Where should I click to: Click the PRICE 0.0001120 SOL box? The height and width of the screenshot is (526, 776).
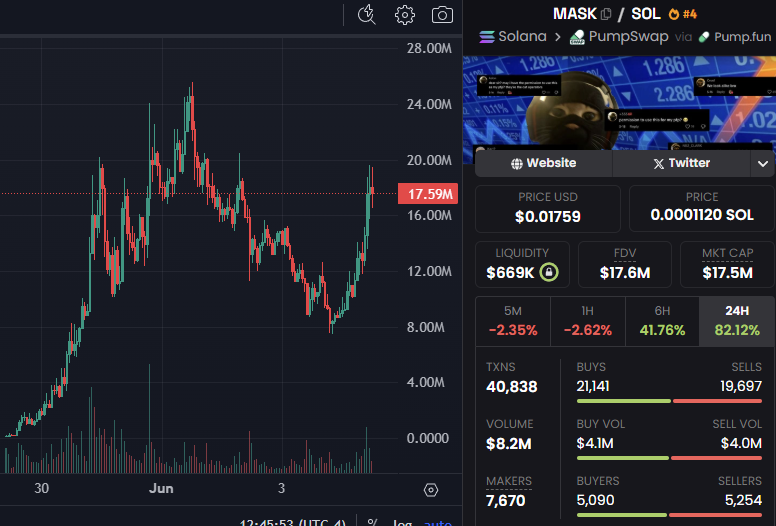tap(702, 208)
